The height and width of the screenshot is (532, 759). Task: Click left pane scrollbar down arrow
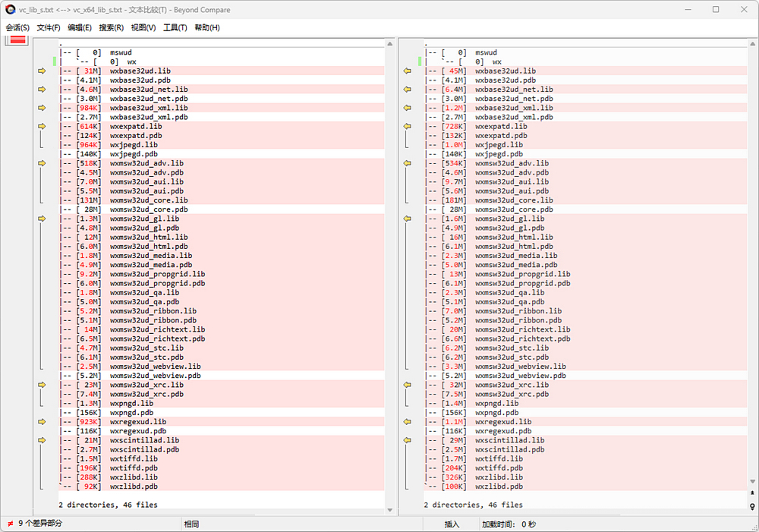pyautogui.click(x=389, y=510)
